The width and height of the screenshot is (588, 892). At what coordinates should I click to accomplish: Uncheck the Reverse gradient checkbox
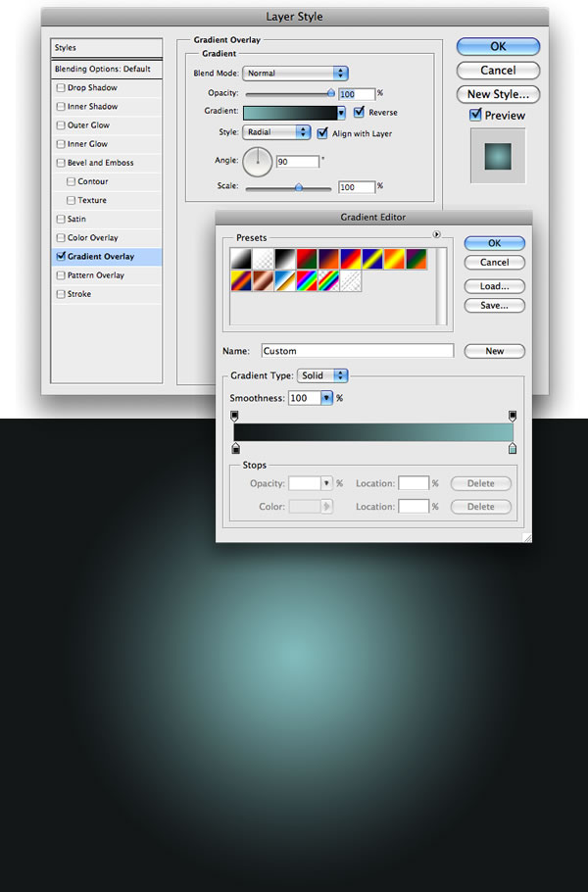pyautogui.click(x=359, y=112)
